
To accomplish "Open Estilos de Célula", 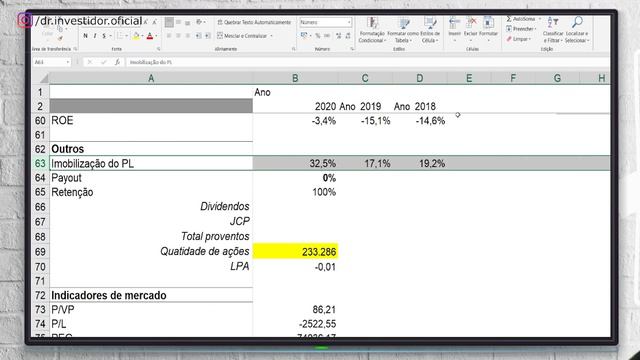I will [x=430, y=30].
